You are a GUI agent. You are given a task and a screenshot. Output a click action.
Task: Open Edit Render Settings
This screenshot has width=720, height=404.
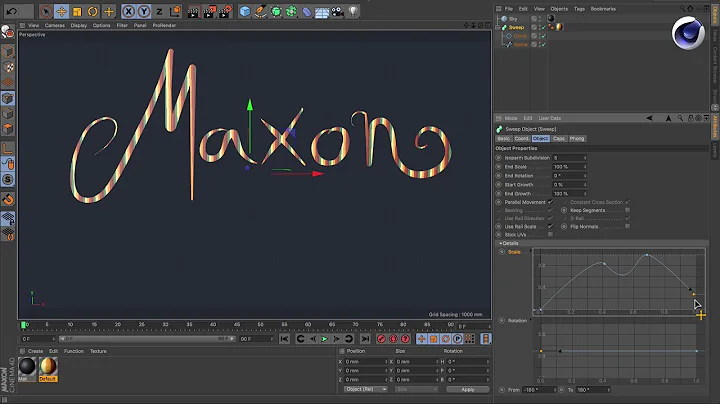[x=225, y=11]
